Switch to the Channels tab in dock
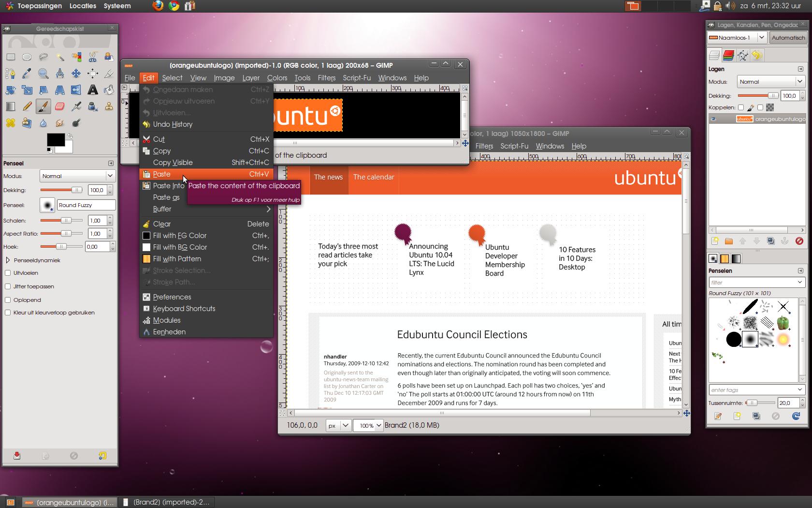This screenshot has width=812, height=508. [x=728, y=56]
